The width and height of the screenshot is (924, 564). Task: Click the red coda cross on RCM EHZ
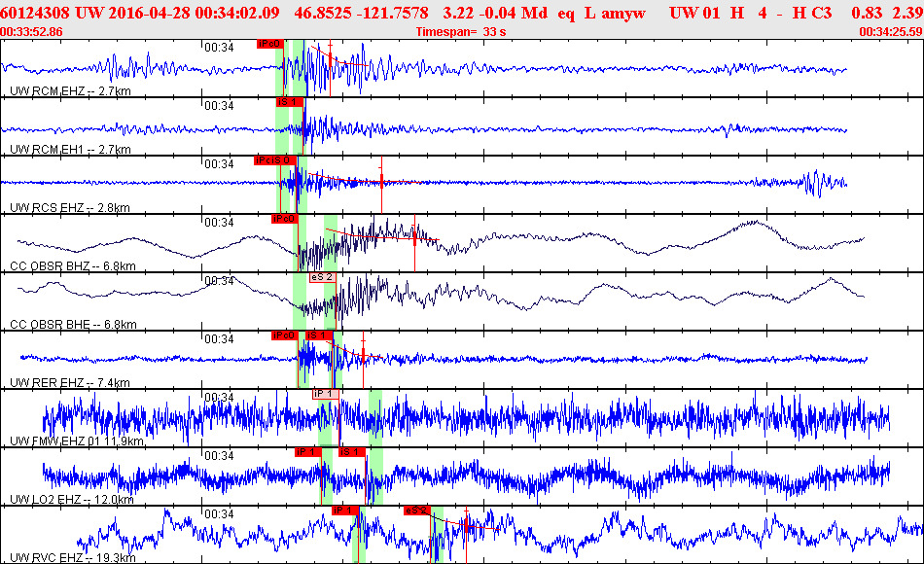tap(330, 57)
